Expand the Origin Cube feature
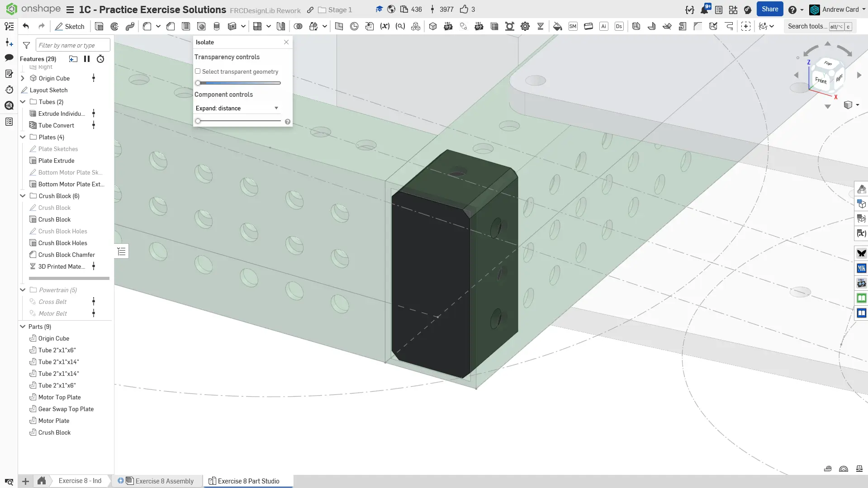Image resolution: width=868 pixels, height=488 pixels. [x=23, y=78]
